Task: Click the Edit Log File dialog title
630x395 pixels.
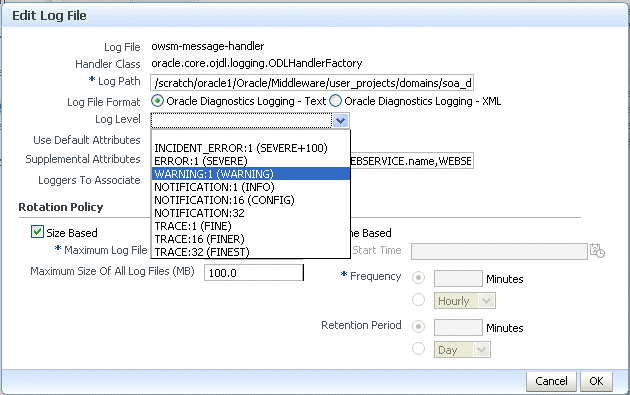Action: [49, 16]
